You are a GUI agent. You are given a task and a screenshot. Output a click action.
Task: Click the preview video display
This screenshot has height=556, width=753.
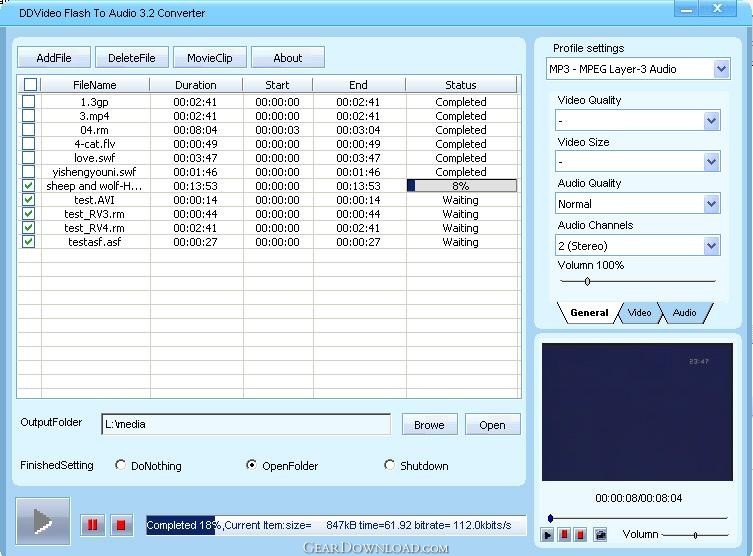pyautogui.click(x=637, y=411)
